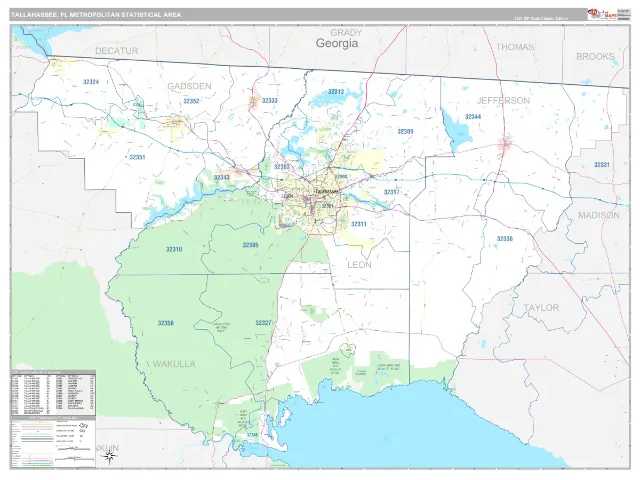Click ZIP code label 32310

[x=174, y=249]
